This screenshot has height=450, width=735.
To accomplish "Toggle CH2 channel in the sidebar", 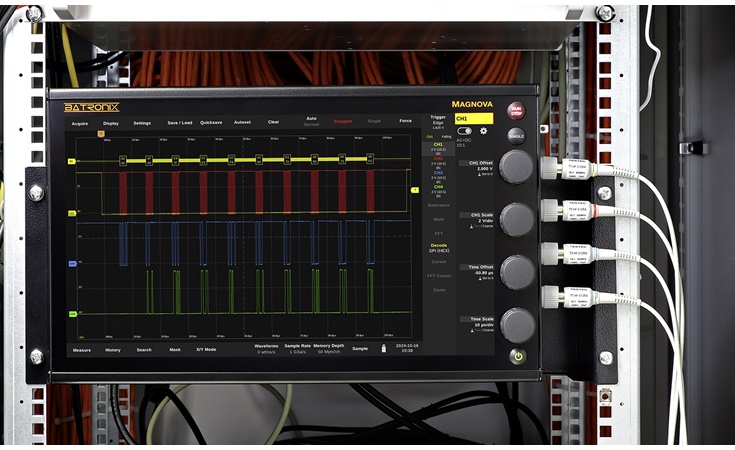I will point(438,162).
